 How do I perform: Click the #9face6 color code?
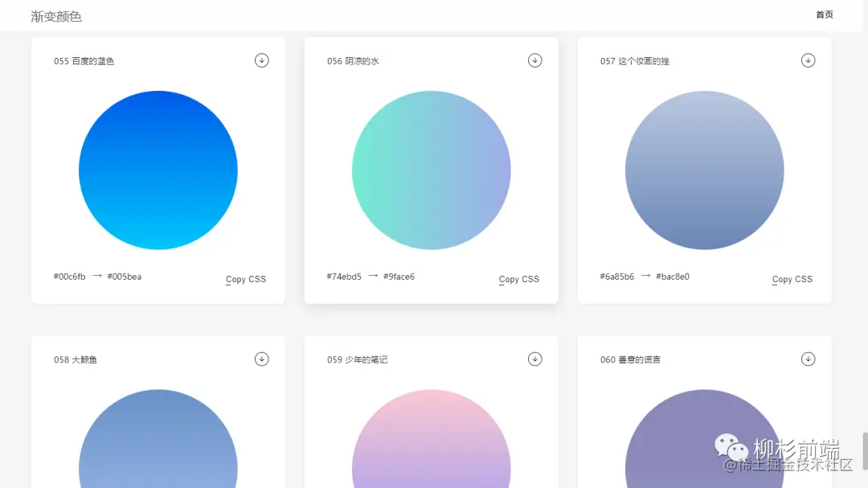(x=399, y=277)
